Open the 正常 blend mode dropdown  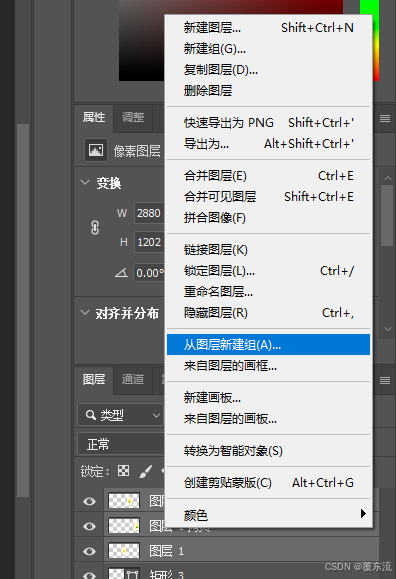(x=120, y=444)
